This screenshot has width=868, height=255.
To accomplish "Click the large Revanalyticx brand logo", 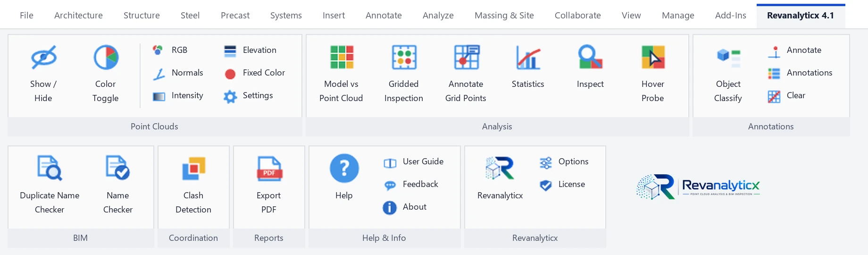I will [698, 187].
